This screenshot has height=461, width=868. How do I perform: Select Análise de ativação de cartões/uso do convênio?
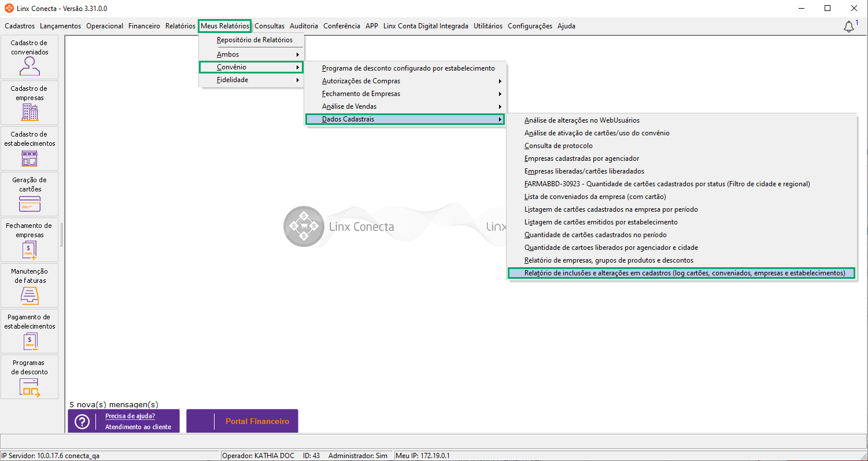[x=682, y=133]
